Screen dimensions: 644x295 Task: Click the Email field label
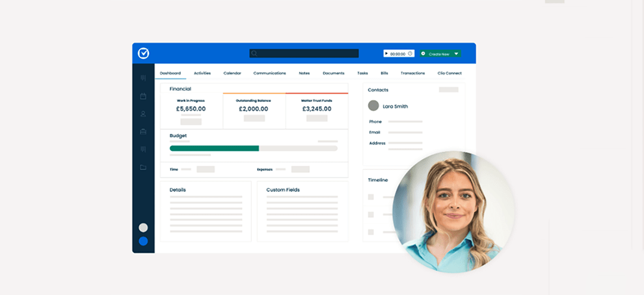click(x=375, y=133)
